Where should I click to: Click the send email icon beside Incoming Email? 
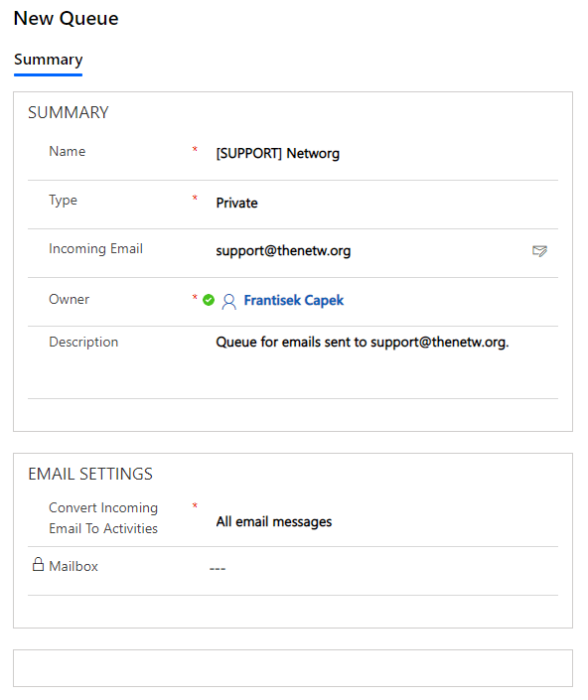pos(539,251)
